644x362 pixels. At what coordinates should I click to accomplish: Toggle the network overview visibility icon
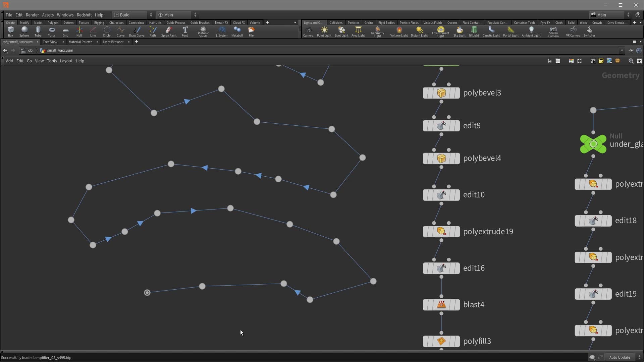(639, 61)
